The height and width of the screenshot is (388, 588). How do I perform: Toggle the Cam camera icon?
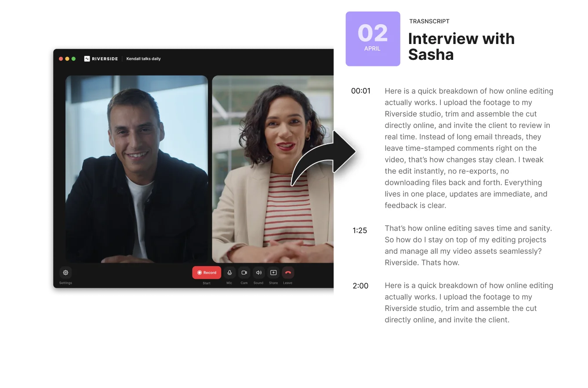coord(244,273)
